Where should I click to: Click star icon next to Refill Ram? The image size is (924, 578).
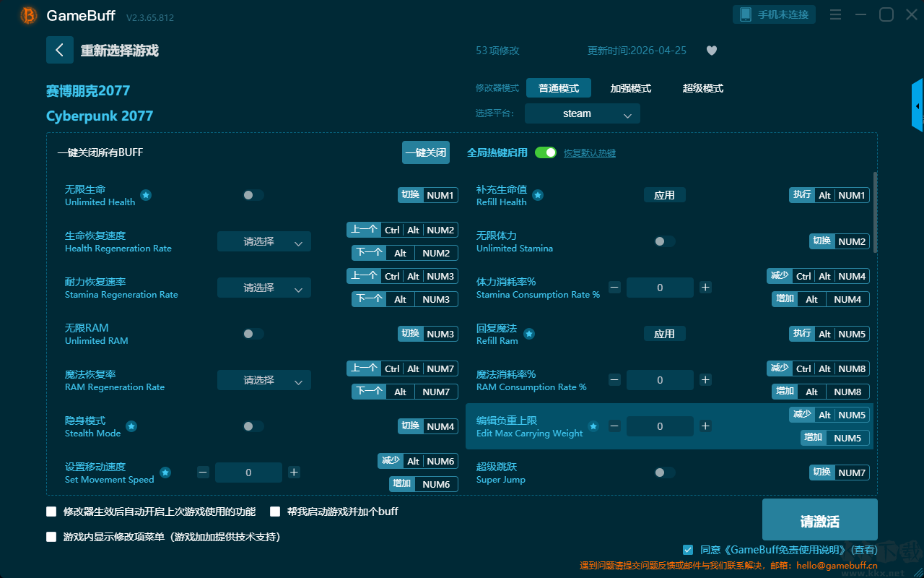529,334
